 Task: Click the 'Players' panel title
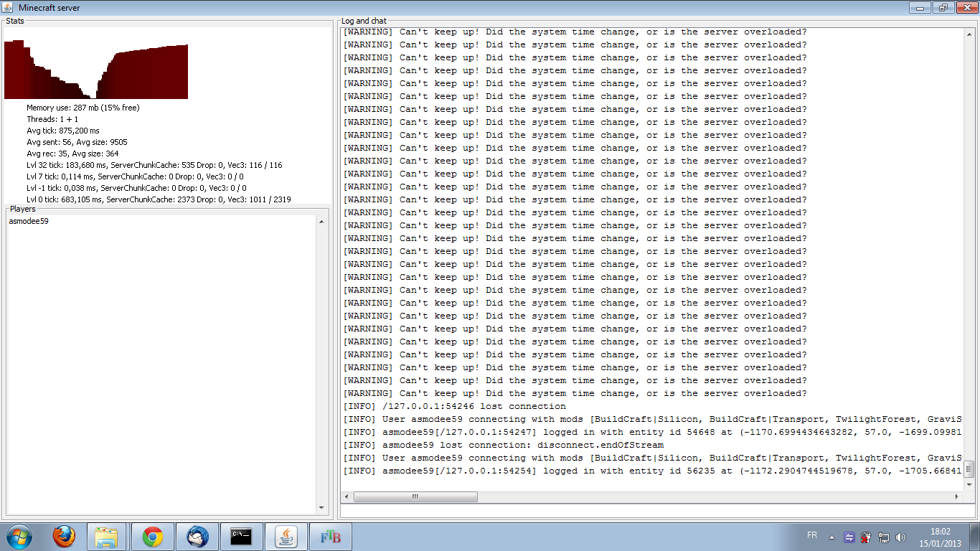coord(22,209)
